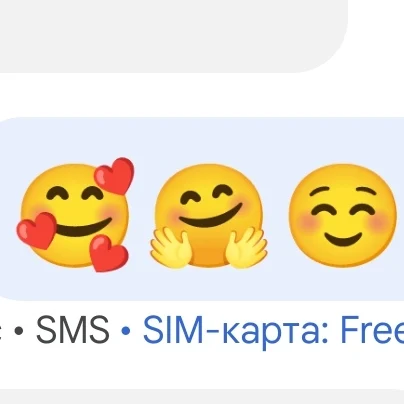404x404 pixels.
Task: Tap the hugging emoji's left open hand
Action: [x=171, y=248]
